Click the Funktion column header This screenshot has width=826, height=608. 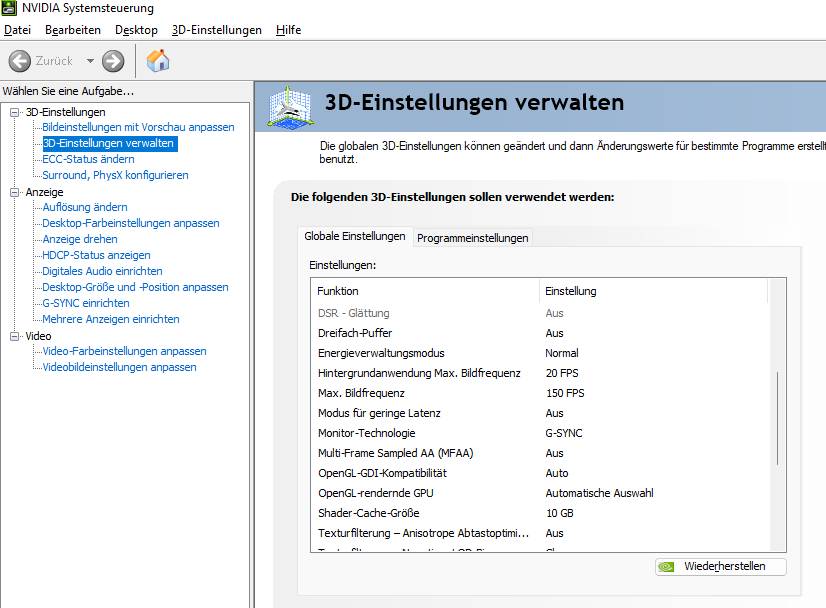pyautogui.click(x=426, y=291)
